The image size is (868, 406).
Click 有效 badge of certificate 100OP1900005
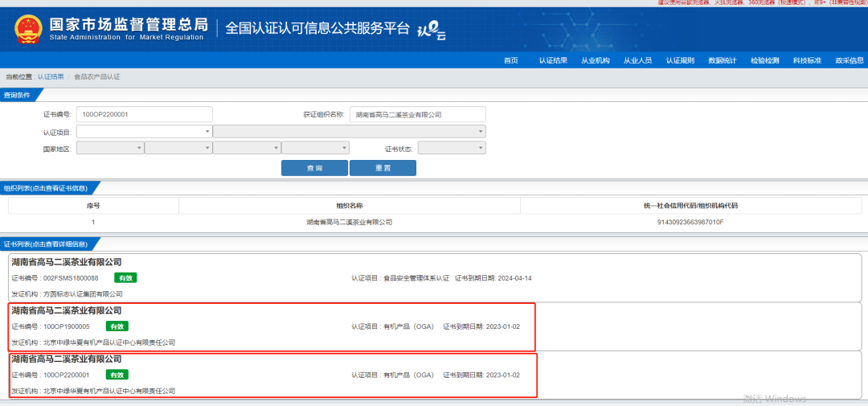[117, 326]
